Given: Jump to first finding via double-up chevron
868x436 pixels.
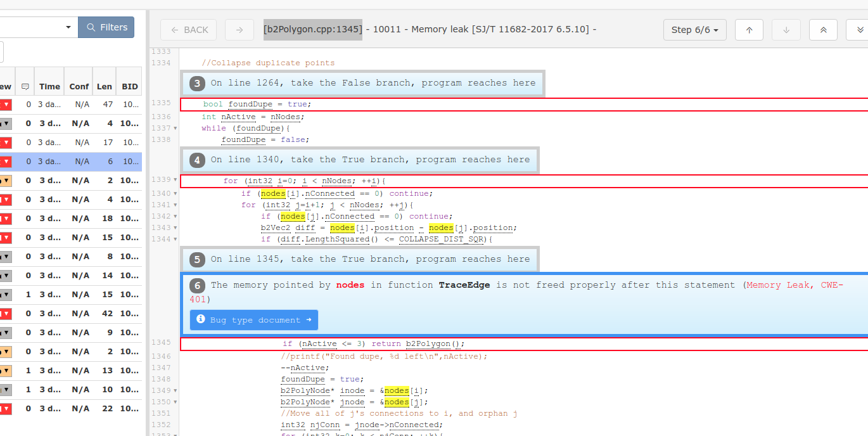Looking at the screenshot, I should (823, 29).
